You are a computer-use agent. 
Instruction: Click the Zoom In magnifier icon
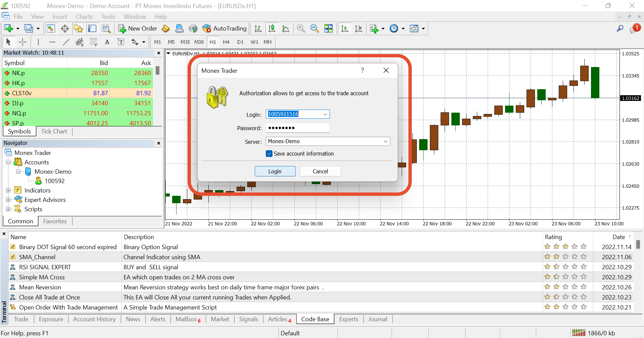pyautogui.click(x=301, y=29)
